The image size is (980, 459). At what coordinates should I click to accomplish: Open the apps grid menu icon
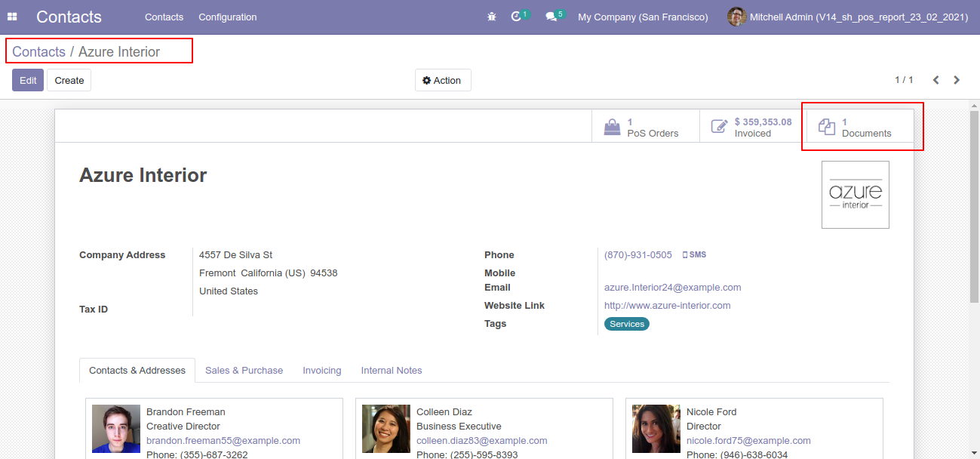point(12,17)
